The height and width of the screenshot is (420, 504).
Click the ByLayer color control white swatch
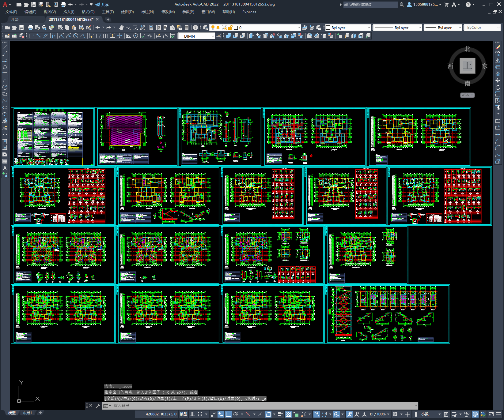[328, 28]
